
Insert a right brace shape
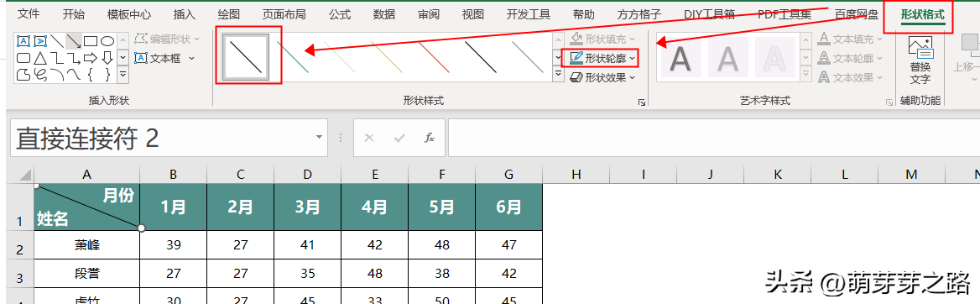pos(107,75)
